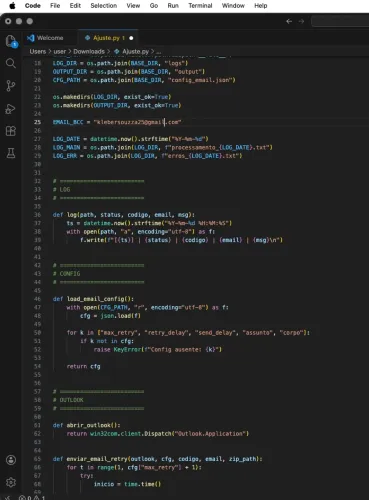Image resolution: width=369 pixels, height=500 pixels.
Task: Open the Run menu
Action: tap(173, 6)
